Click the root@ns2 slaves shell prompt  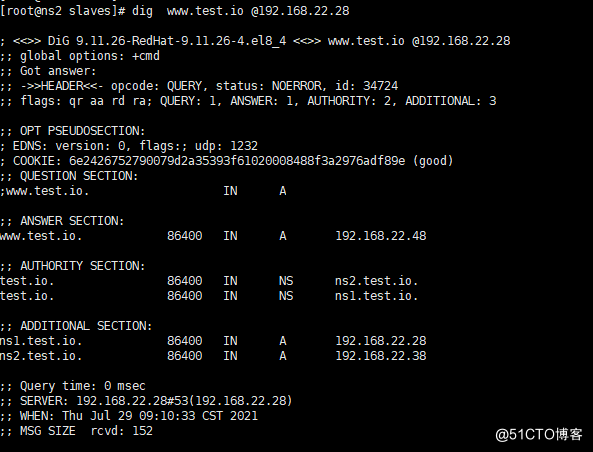pos(62,11)
